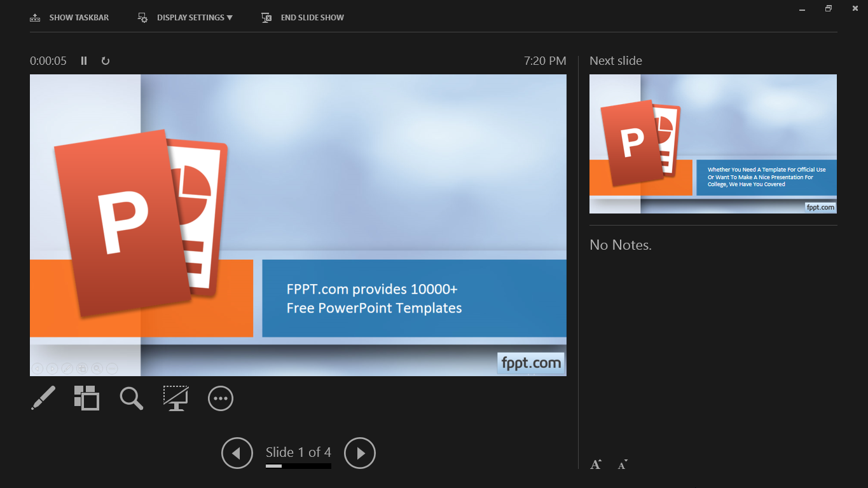The image size is (868, 488).
Task: Increase the notes text size
Action: [x=595, y=464]
